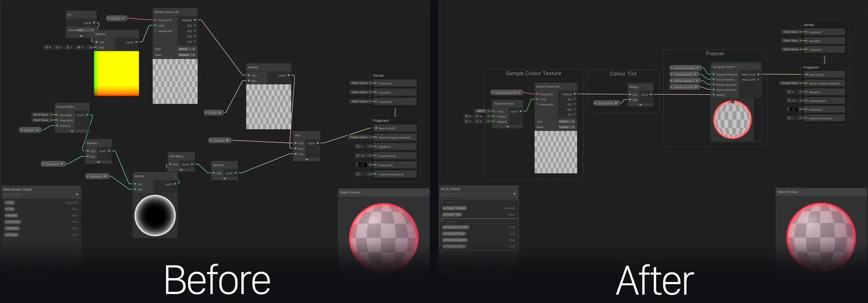The image size is (868, 303).
Task: Open Type Default dropdown in Before graph
Action: (x=186, y=49)
